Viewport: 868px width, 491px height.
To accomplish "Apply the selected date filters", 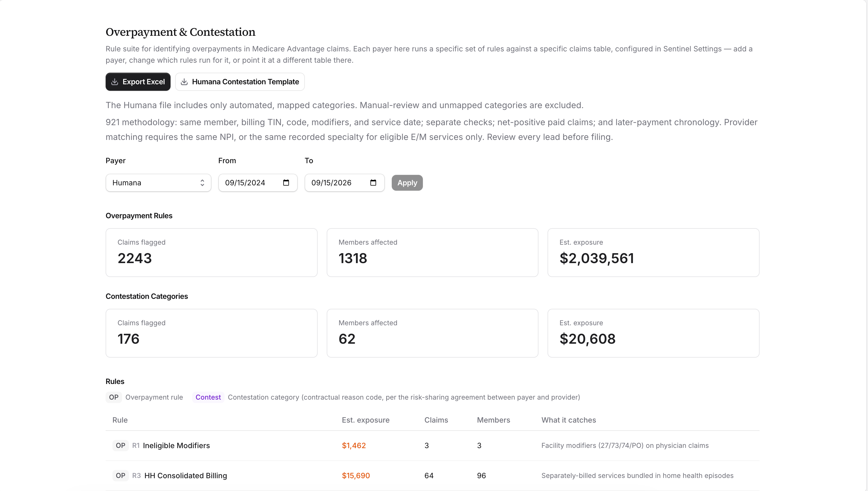I will tap(407, 183).
